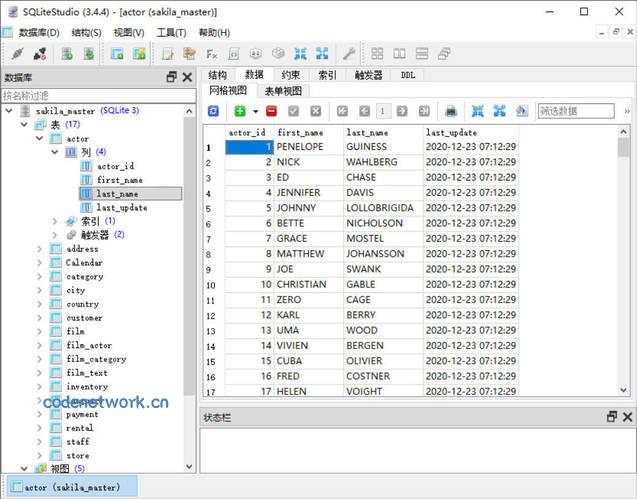Open the 工具(T) menu
This screenshot has height=499, width=637.
coord(171,32)
